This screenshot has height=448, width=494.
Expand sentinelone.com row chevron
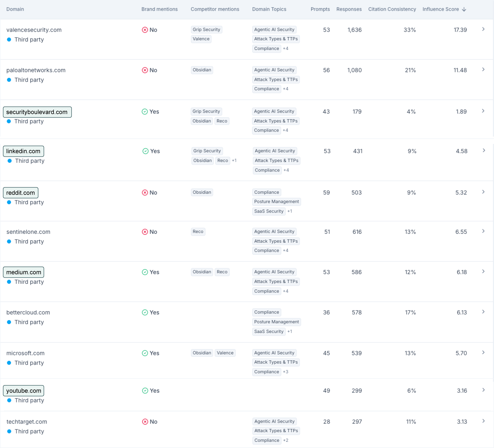pos(483,231)
